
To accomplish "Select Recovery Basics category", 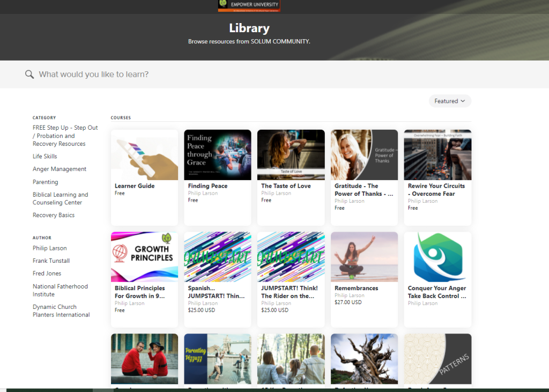I will pyautogui.click(x=54, y=216).
